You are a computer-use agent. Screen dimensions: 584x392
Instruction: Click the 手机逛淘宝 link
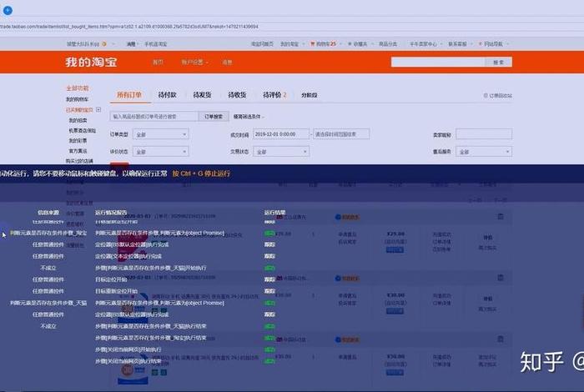point(156,44)
